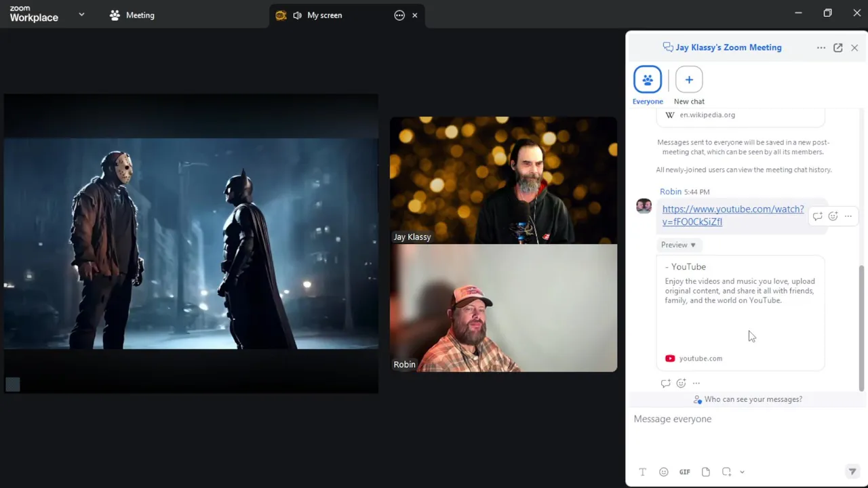Open chat panel more options ellipsis
868x488 pixels.
[821, 47]
